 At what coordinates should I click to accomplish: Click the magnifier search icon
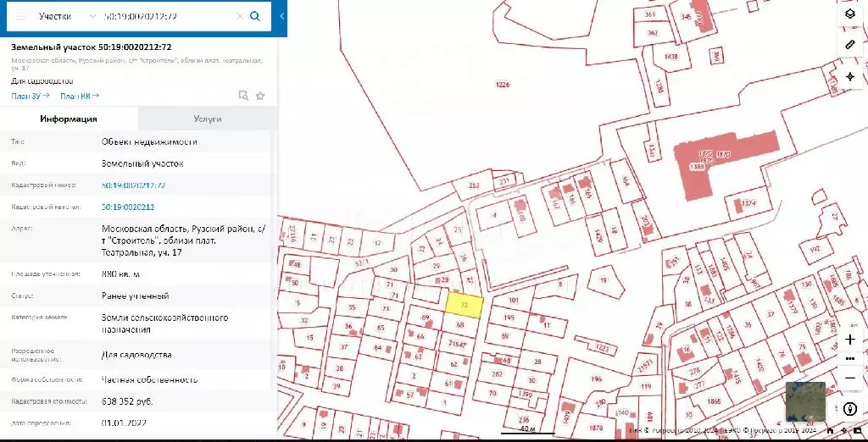(x=255, y=16)
